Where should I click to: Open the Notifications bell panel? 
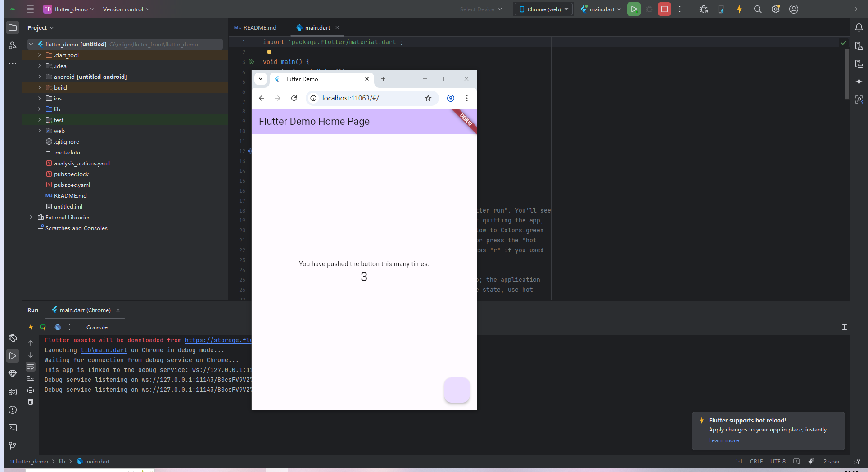pos(859,27)
